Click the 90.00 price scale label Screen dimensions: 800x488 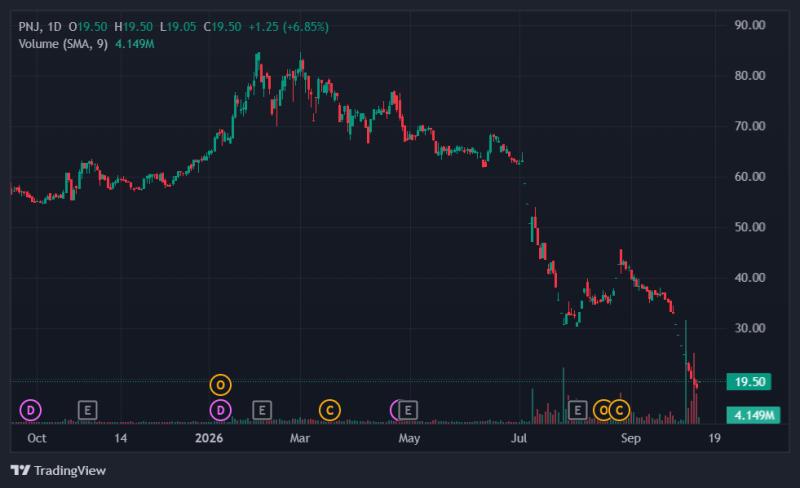click(749, 25)
